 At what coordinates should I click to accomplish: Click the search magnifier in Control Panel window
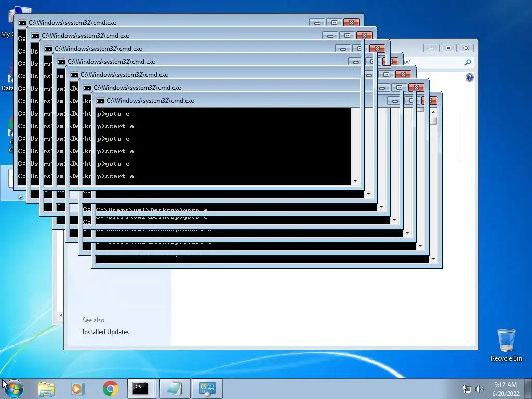click(468, 62)
